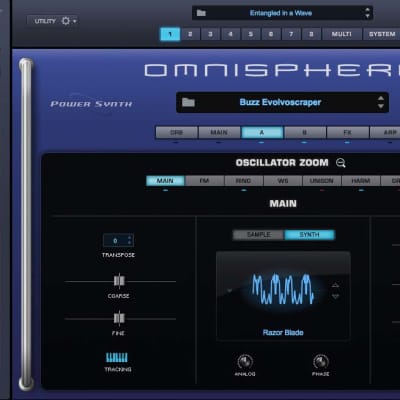Image resolution: width=400 pixels, height=400 pixels.
Task: Step to next multi with the up arrow
Action: click(367, 10)
